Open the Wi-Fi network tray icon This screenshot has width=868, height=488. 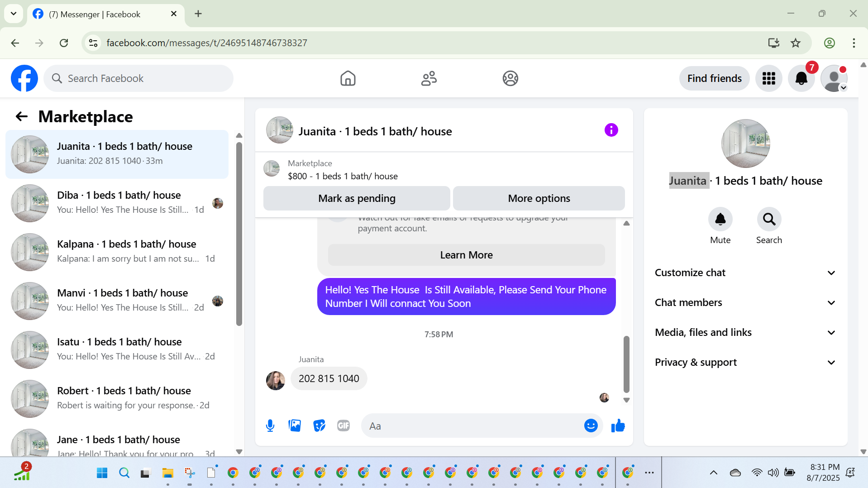(x=757, y=473)
